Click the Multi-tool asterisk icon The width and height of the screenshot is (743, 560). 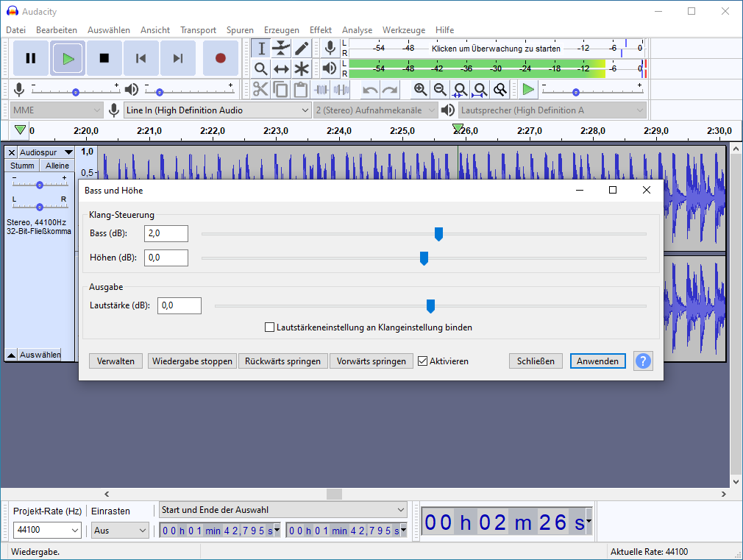pos(302,69)
